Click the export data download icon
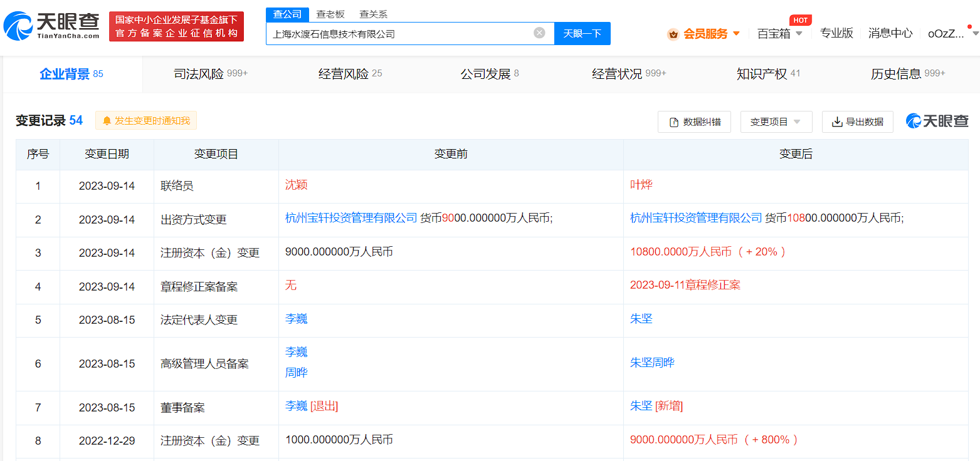 (x=836, y=122)
